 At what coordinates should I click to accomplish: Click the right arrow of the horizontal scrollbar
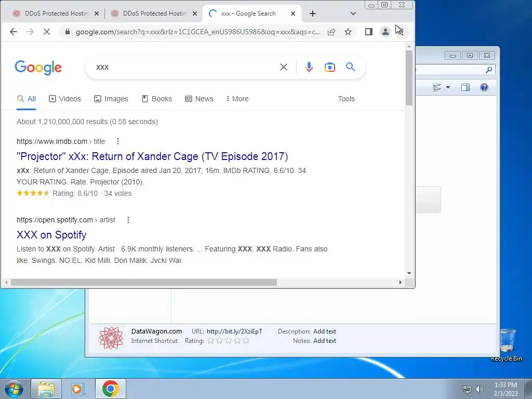(401, 282)
